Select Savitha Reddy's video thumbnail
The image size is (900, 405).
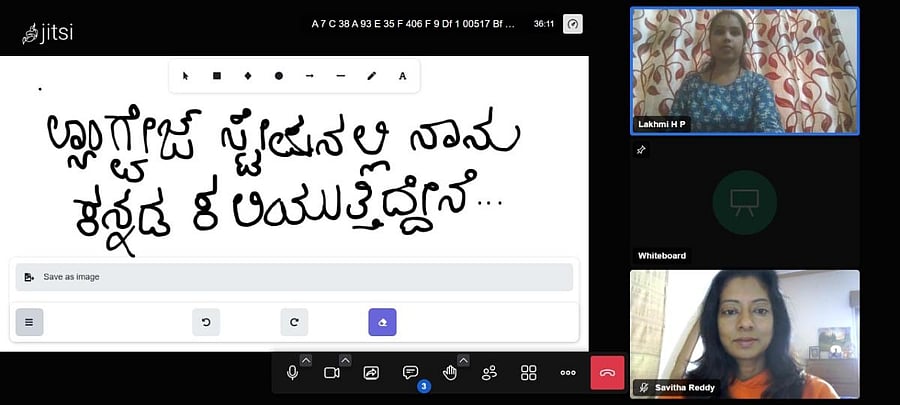[744, 334]
